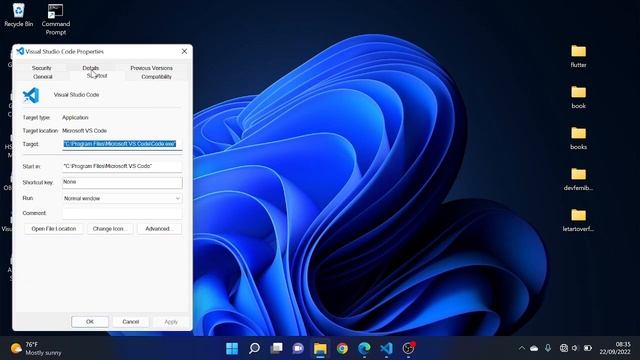Image resolution: width=640 pixels, height=360 pixels.
Task: Open OneDrive cloud tray icon
Action: 534,348
